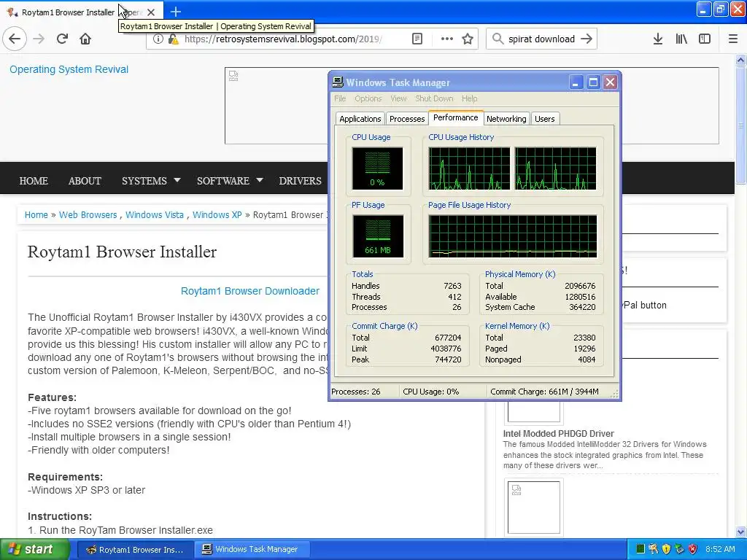Open Task Manager File menu
This screenshot has width=747, height=560.
point(340,98)
